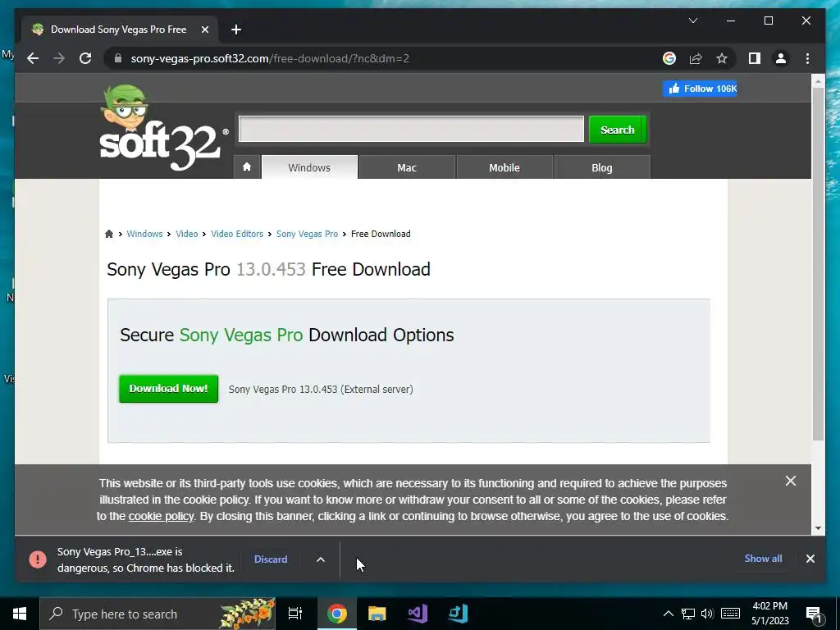This screenshot has height=630, width=840.
Task: Open the volume tray icon
Action: pyautogui.click(x=707, y=614)
